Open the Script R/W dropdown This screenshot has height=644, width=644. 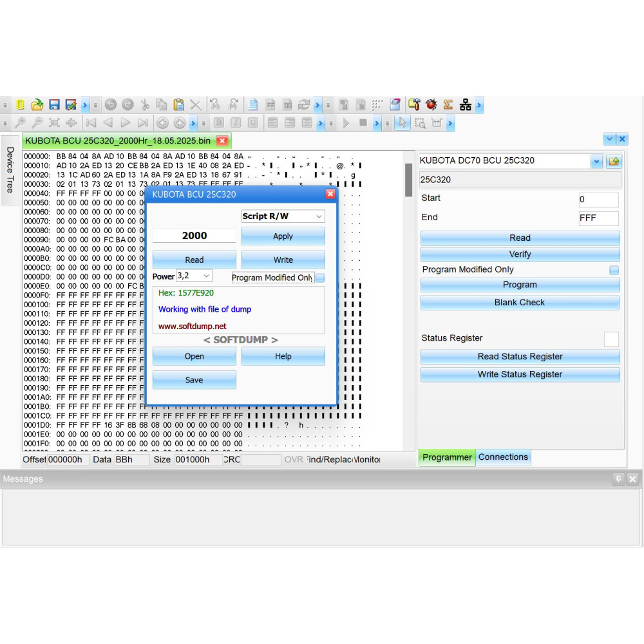coord(283,216)
